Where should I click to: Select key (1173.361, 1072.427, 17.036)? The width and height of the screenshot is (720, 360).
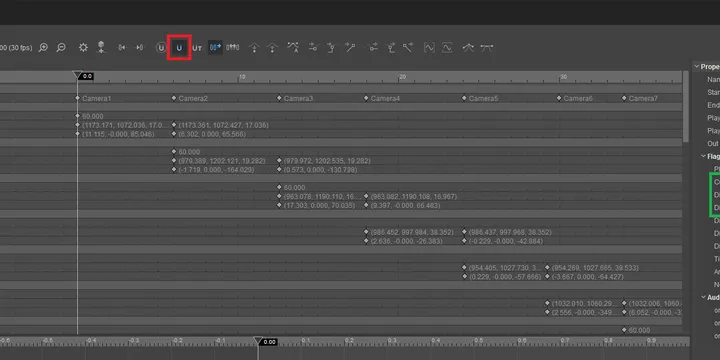174,125
